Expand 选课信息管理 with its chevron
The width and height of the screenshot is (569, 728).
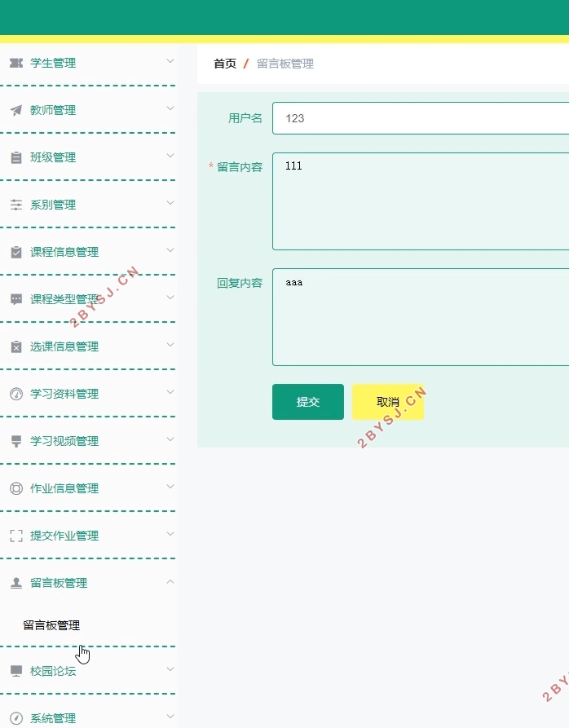click(x=170, y=345)
